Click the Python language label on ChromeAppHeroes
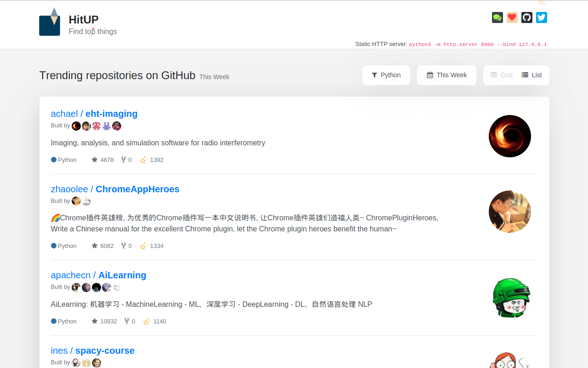The height and width of the screenshot is (368, 588). point(64,246)
